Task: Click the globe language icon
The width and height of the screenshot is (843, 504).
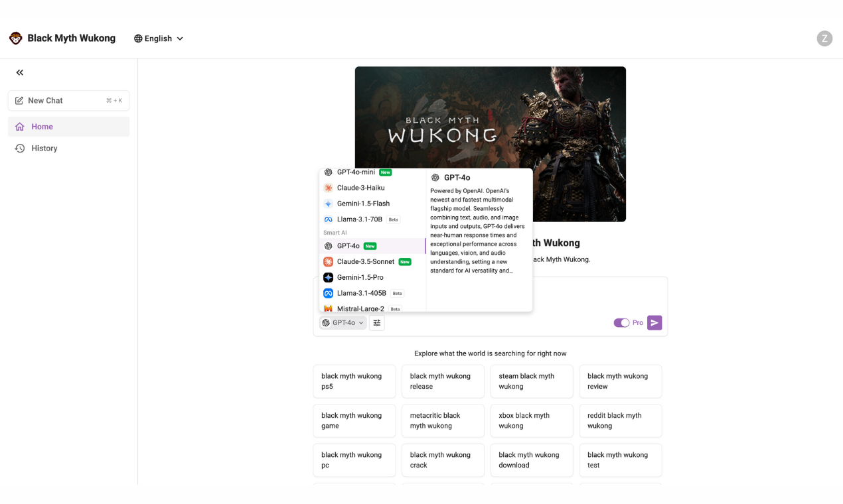Action: [138, 38]
